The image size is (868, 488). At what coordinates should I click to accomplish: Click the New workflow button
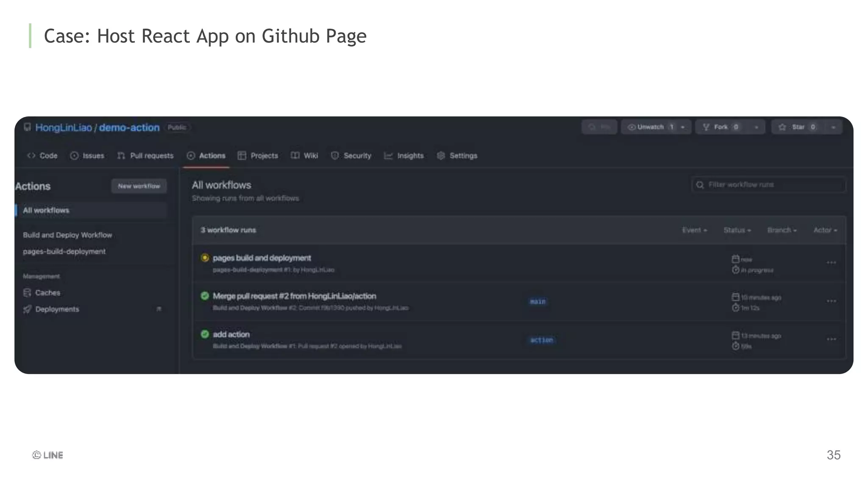(x=139, y=186)
